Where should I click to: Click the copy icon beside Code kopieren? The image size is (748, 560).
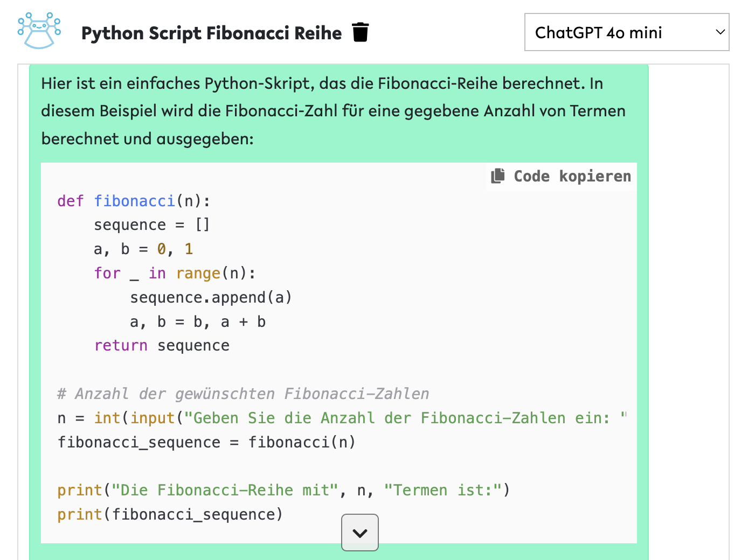[498, 176]
